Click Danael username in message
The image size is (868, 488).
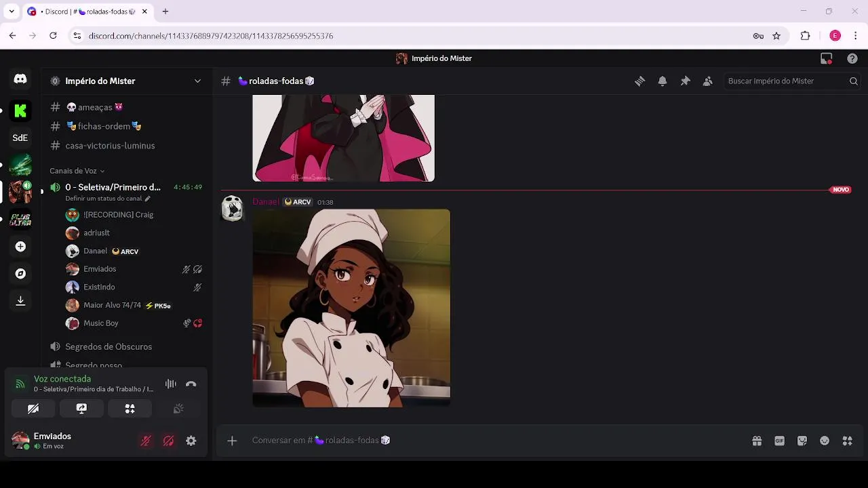265,202
